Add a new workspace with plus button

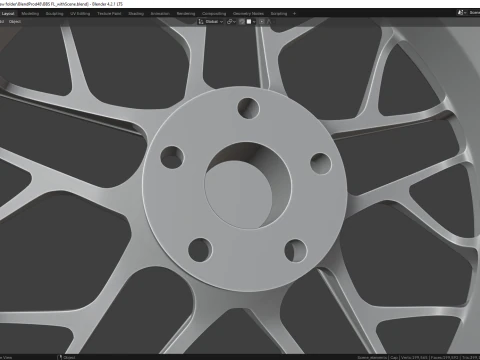pyautogui.click(x=294, y=14)
